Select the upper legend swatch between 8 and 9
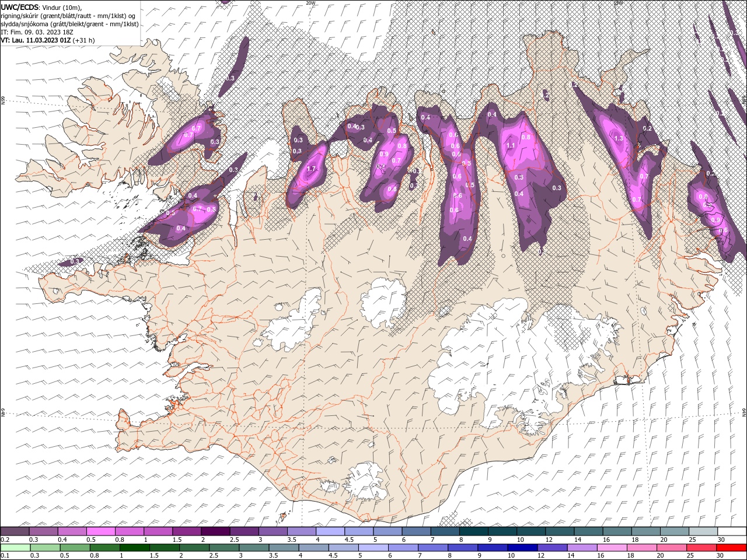Image resolution: width=747 pixels, height=560 pixels. (x=473, y=531)
